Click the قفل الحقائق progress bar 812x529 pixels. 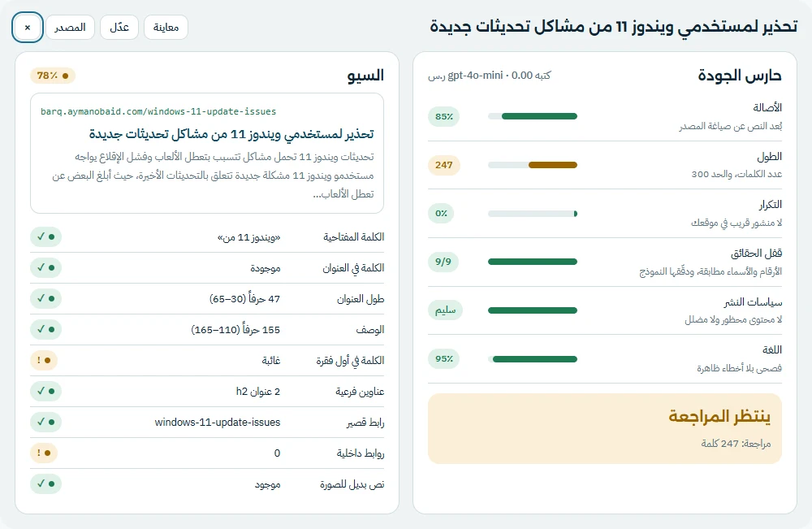[x=533, y=262]
